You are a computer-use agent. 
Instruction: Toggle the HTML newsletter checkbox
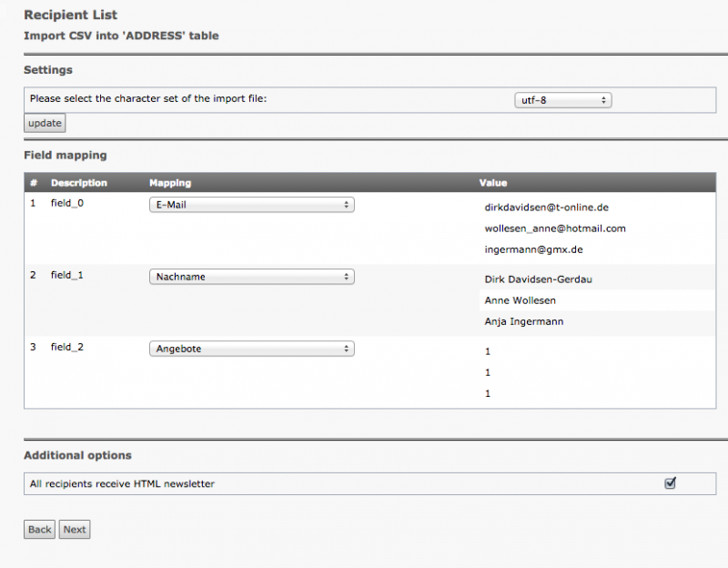[x=671, y=483]
